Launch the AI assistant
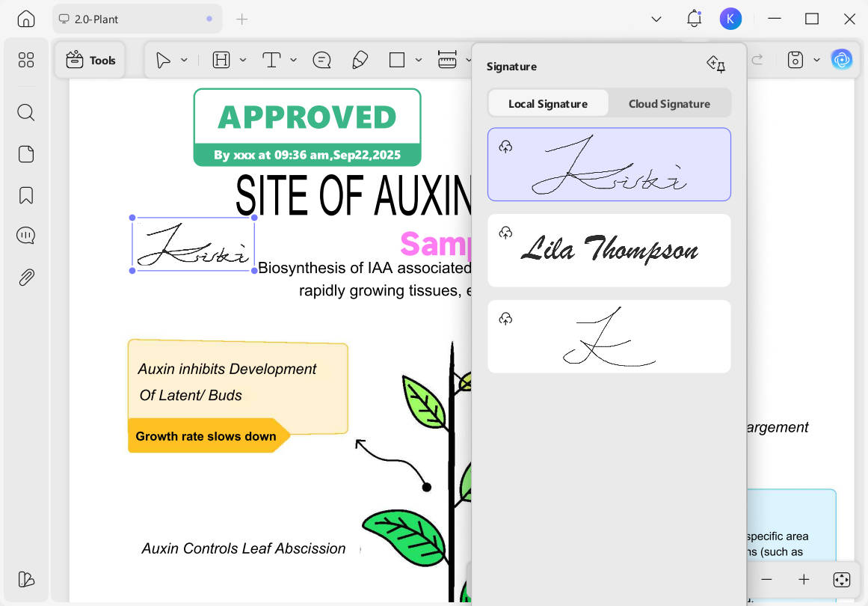The image size is (868, 606). point(842,59)
